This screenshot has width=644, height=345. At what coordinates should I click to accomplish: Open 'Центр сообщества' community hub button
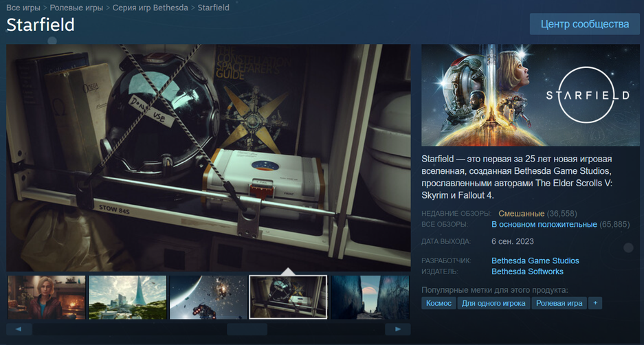click(585, 24)
